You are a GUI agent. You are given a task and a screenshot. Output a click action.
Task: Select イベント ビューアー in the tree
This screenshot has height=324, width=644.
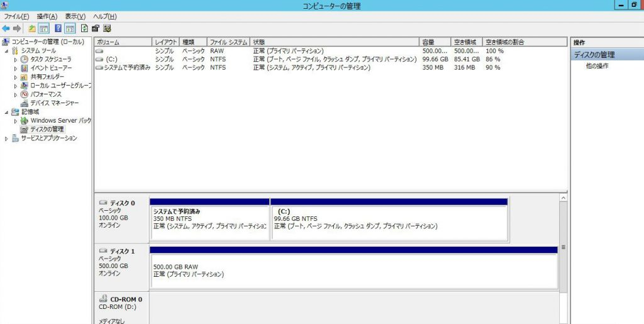(51, 68)
